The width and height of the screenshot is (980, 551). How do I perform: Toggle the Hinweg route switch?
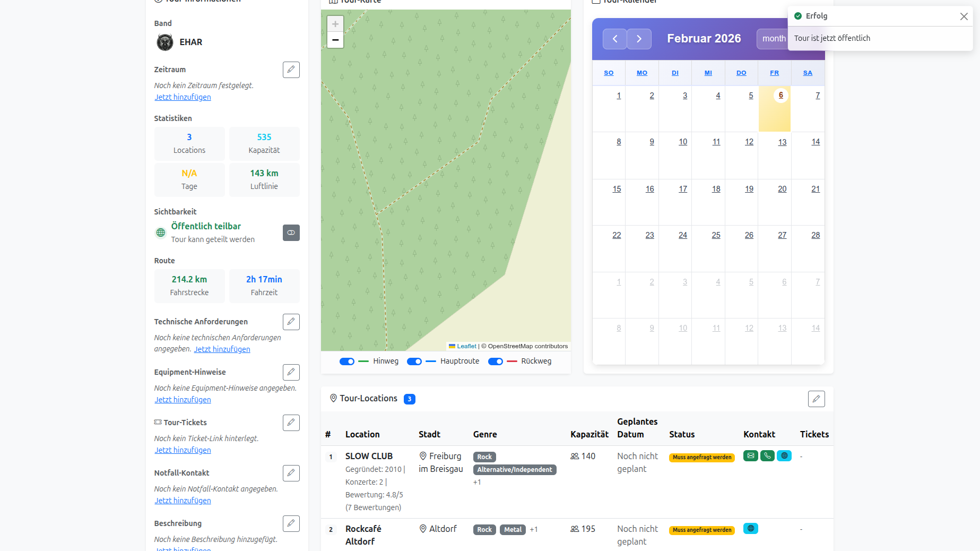click(x=347, y=361)
